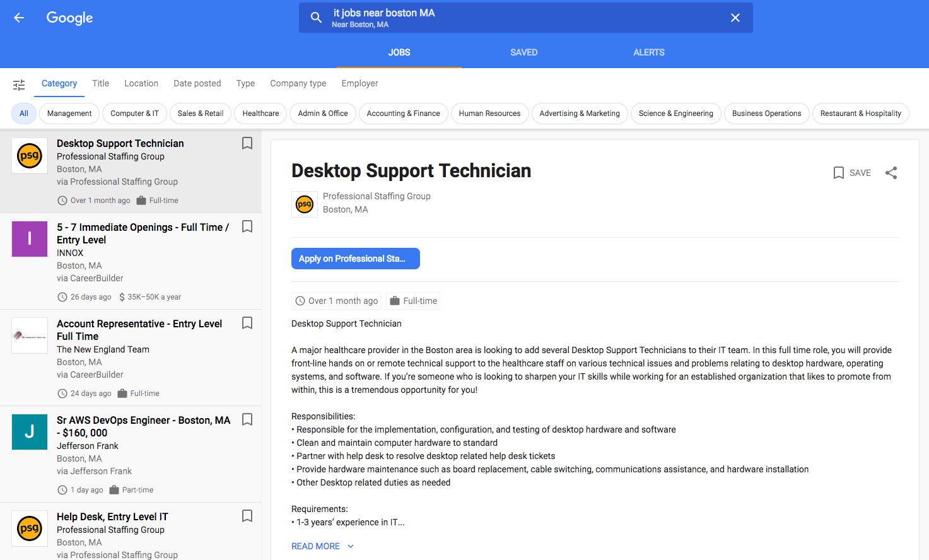Viewport: 929px width, 560px height.
Task: Open the filter options slider icon
Action: pyautogui.click(x=19, y=85)
